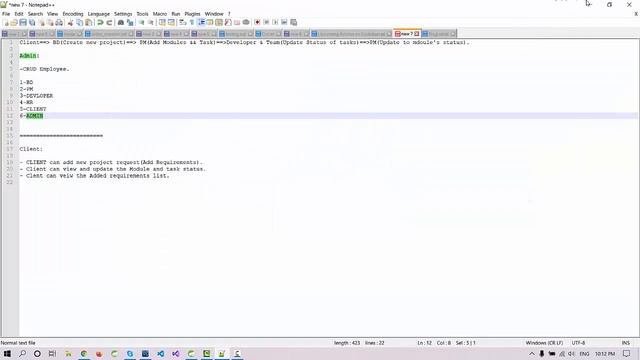
Task: Click the taskbar volume speaker icon
Action: pyautogui.click(x=571, y=353)
